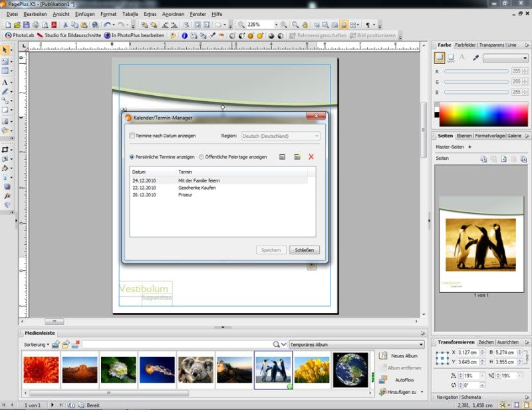Select the Pointer tool in left toolbar
The height and width of the screenshot is (410, 532).
click(x=5, y=50)
